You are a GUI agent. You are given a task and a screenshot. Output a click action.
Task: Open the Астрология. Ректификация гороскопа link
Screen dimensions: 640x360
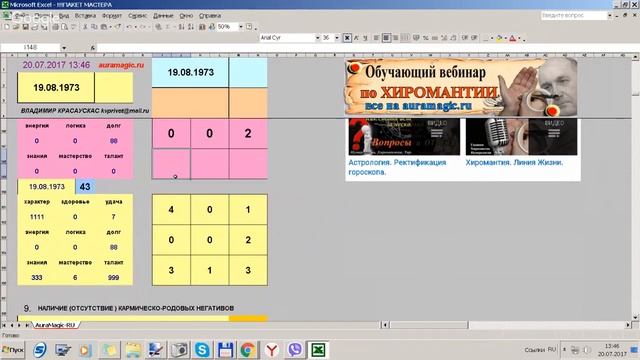pos(397,167)
